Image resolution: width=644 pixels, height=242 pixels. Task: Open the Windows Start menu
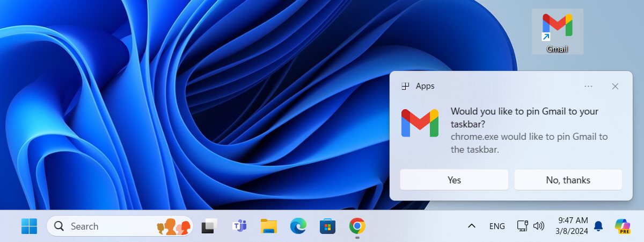(x=29, y=226)
